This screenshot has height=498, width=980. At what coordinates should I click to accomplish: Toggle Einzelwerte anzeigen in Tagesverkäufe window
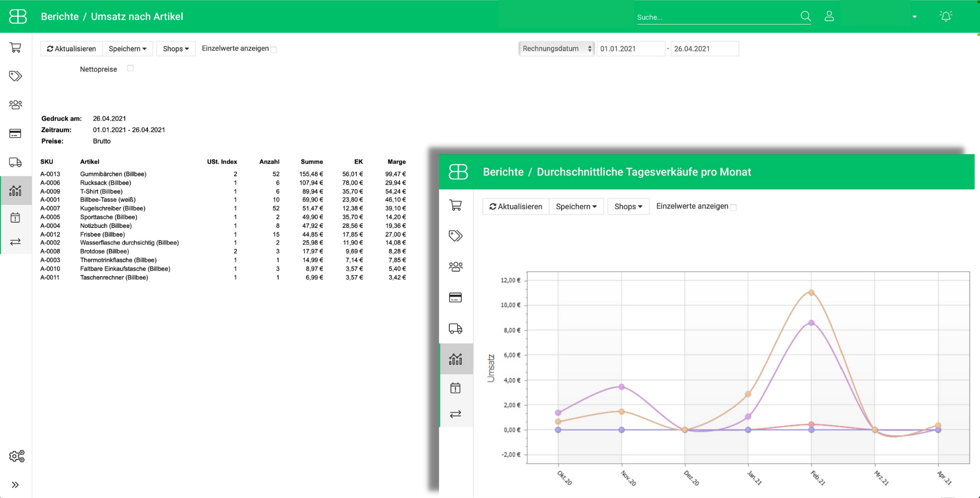coord(734,207)
